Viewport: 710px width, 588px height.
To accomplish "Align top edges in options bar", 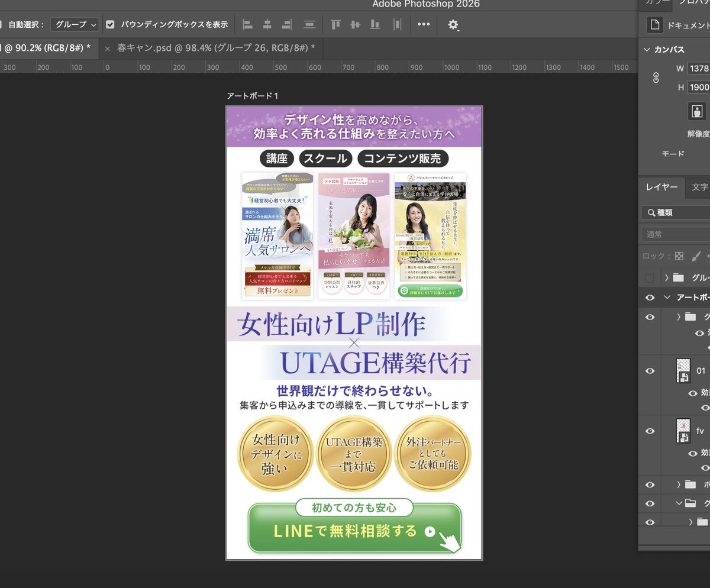I will click(335, 25).
